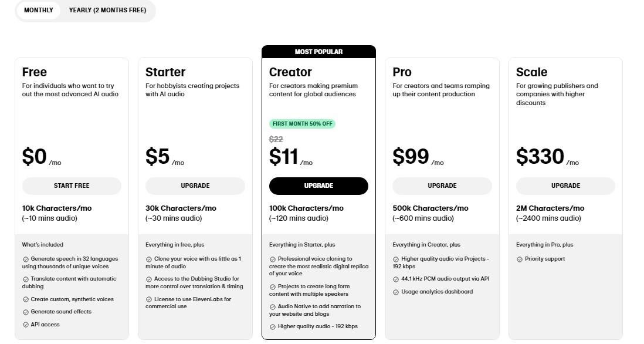This screenshot has height=344, width=644.
Task: Click the checkmark next to Usage analytics dashboard
Action: [x=395, y=292]
